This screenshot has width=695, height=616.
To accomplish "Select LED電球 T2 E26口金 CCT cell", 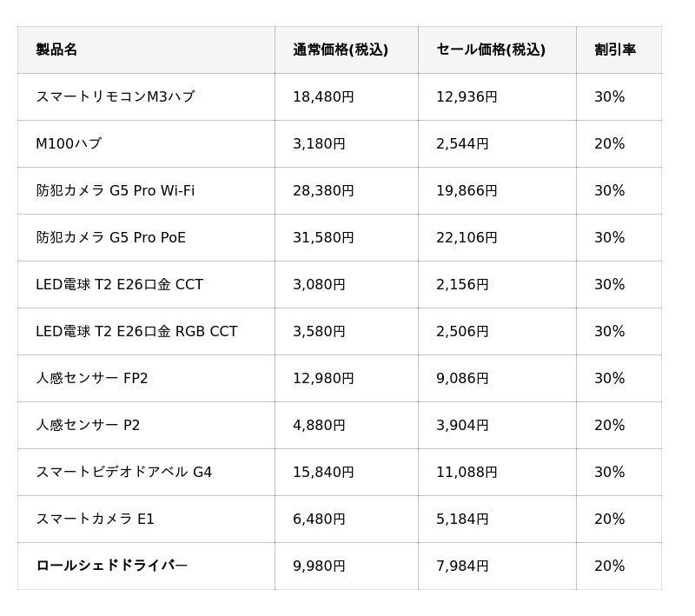I will coord(119,284).
